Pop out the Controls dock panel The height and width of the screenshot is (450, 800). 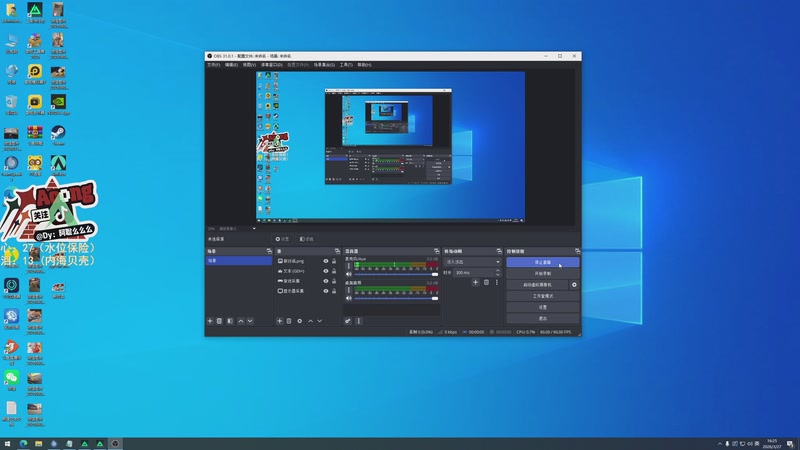(x=577, y=251)
